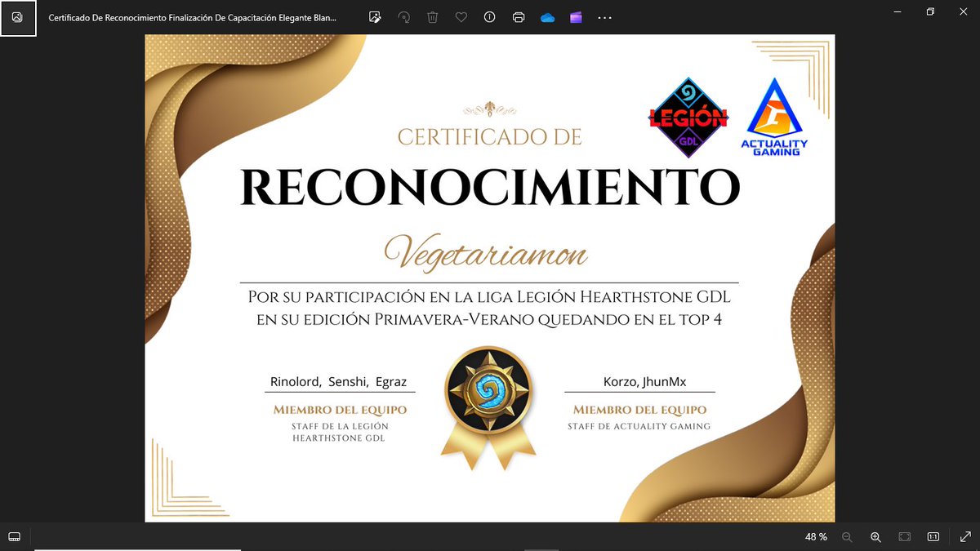
Task: Restore down the Photos window
Action: 930,11
